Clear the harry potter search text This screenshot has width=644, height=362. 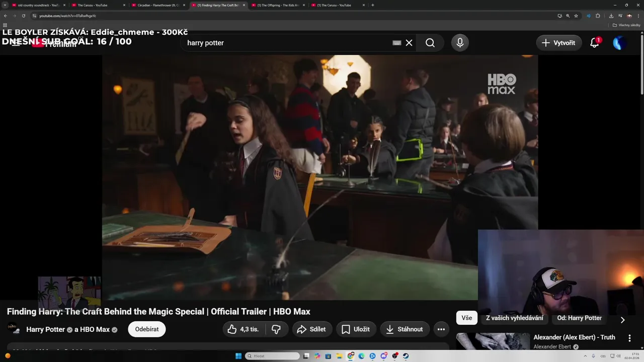(409, 43)
